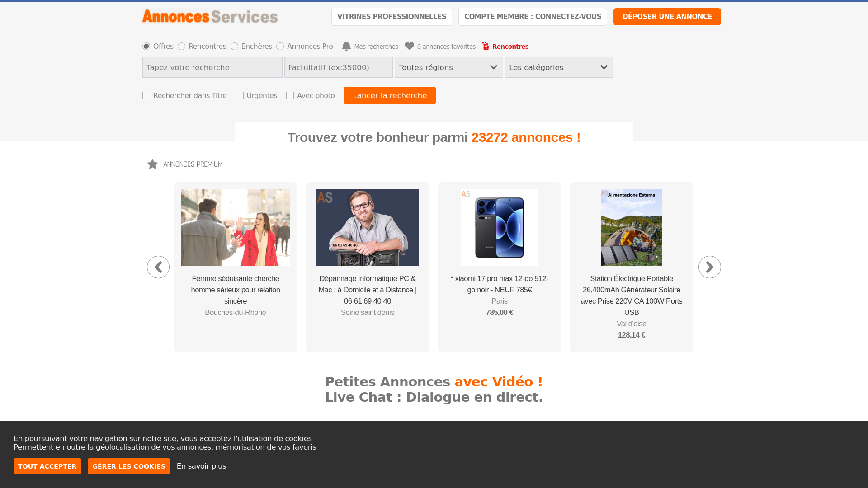868x488 pixels.
Task: Open the Les catégories dropdown
Action: coord(559,67)
